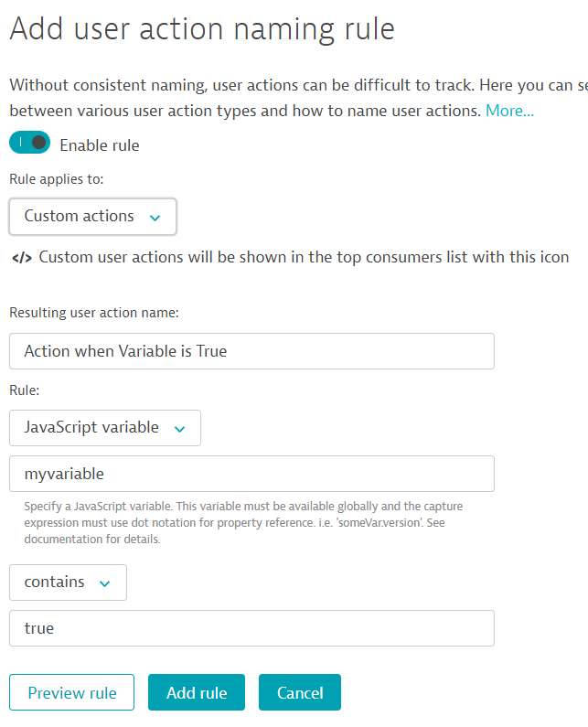Click the "Add user action naming rule" heading

pyautogui.click(x=202, y=28)
